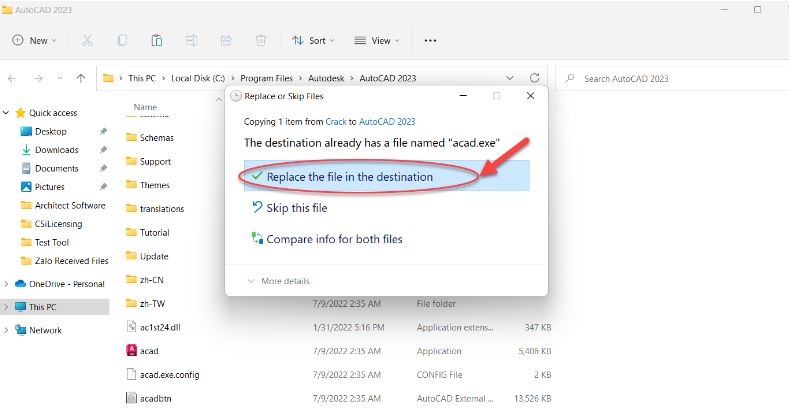This screenshot has width=789, height=408.
Task: Select the acad application file
Action: [x=148, y=351]
